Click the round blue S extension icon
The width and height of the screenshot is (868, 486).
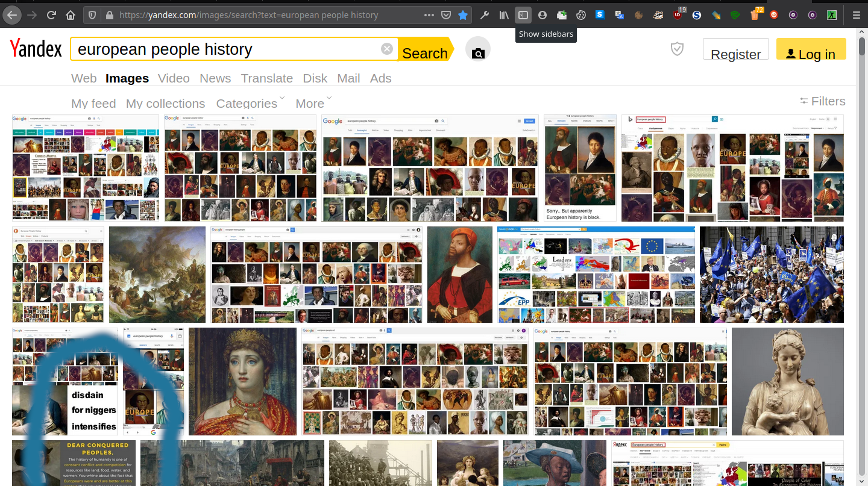point(697,15)
